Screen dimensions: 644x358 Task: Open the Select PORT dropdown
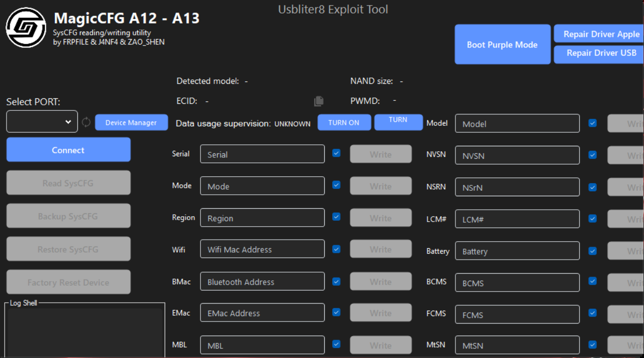coord(42,121)
